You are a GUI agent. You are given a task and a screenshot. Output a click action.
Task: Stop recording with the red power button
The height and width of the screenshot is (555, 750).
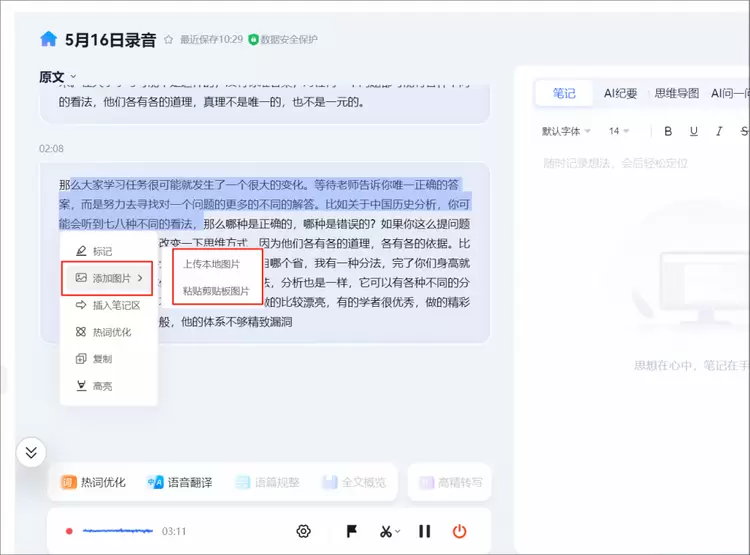pyautogui.click(x=460, y=531)
